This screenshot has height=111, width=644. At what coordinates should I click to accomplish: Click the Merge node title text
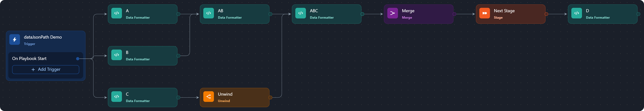pyautogui.click(x=408, y=11)
